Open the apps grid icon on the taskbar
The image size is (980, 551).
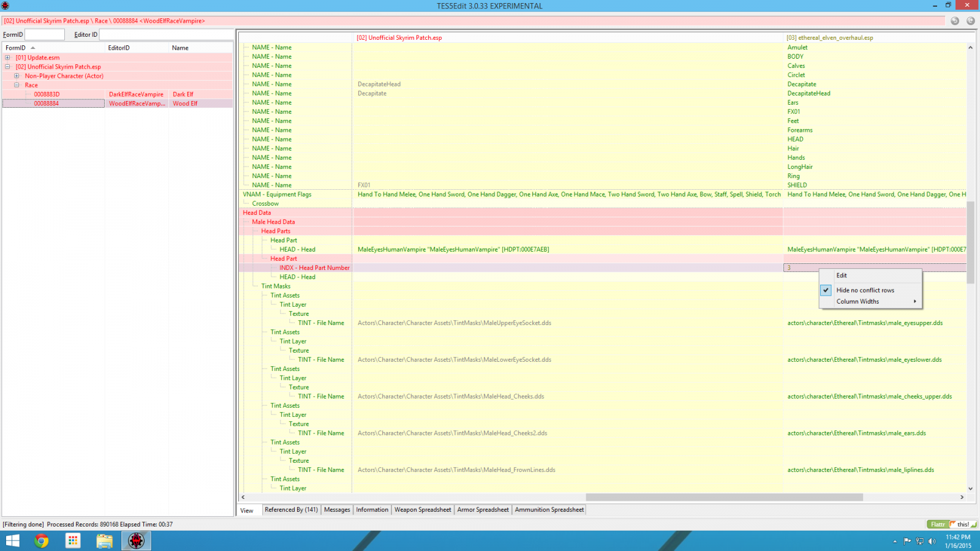pyautogui.click(x=73, y=541)
